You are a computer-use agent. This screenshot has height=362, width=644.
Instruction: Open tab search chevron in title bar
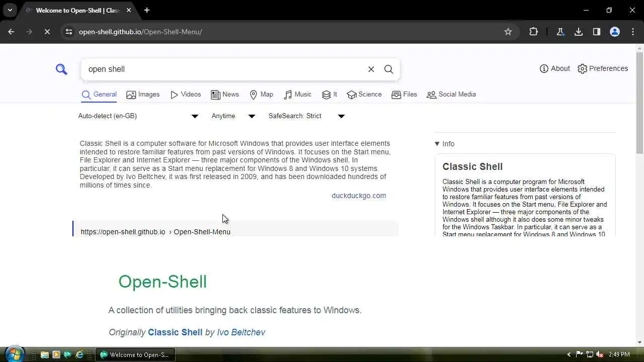pos(10,10)
